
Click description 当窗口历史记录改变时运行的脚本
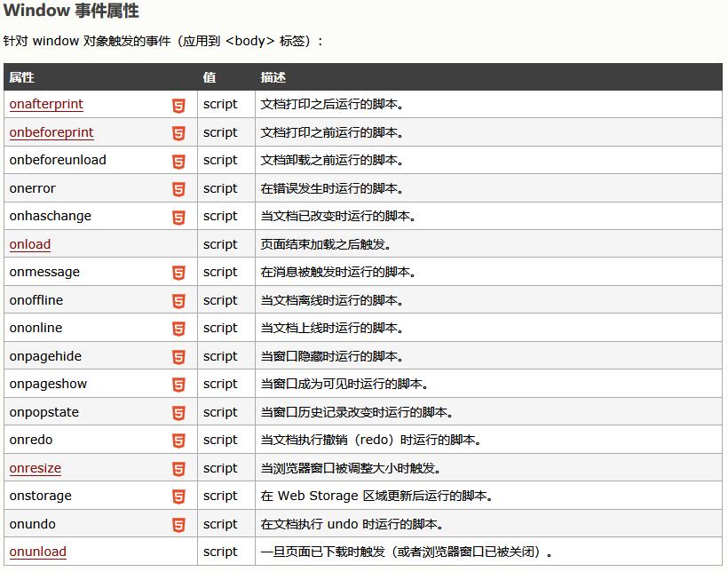click(357, 412)
